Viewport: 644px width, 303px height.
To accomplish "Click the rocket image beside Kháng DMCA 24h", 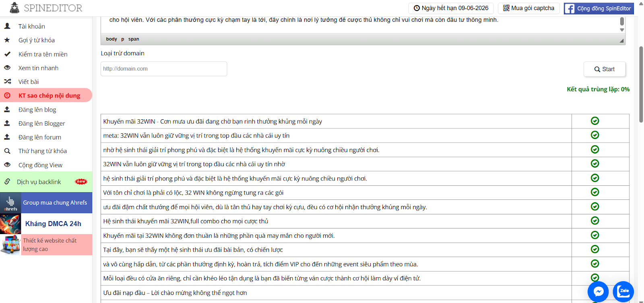I will click(10, 224).
